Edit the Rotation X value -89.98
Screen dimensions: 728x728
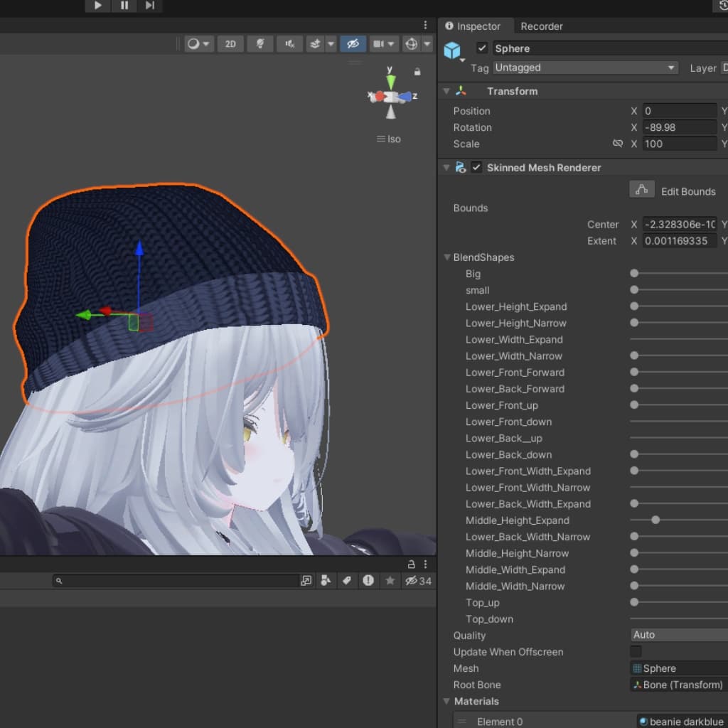click(x=680, y=127)
